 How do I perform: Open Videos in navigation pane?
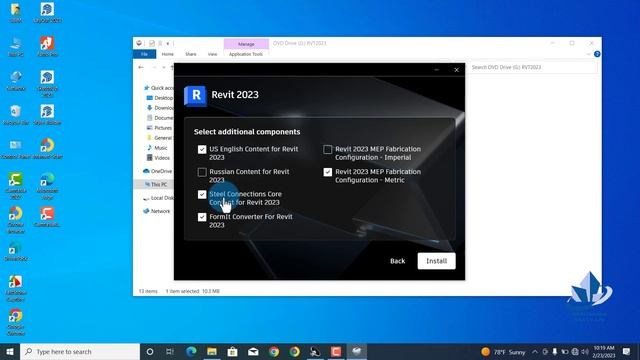click(x=158, y=158)
